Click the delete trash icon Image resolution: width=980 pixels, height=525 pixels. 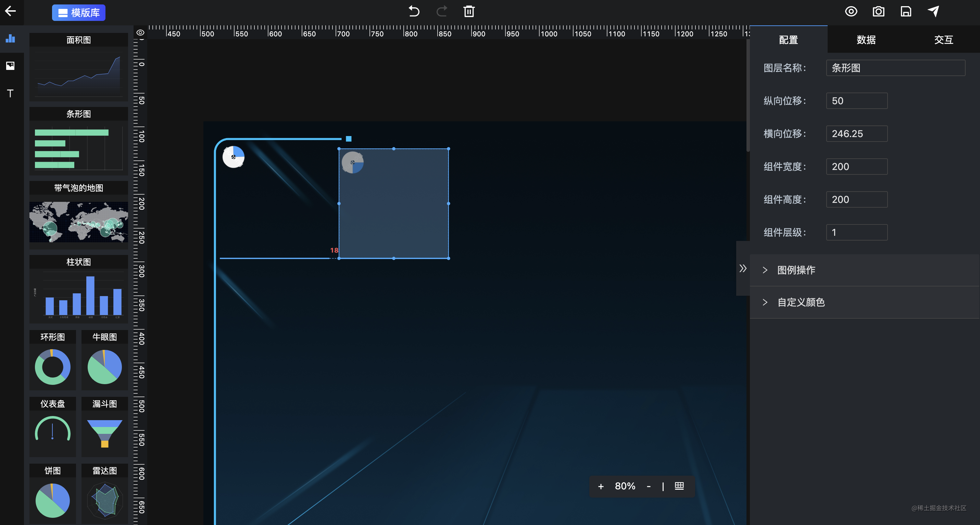469,11
